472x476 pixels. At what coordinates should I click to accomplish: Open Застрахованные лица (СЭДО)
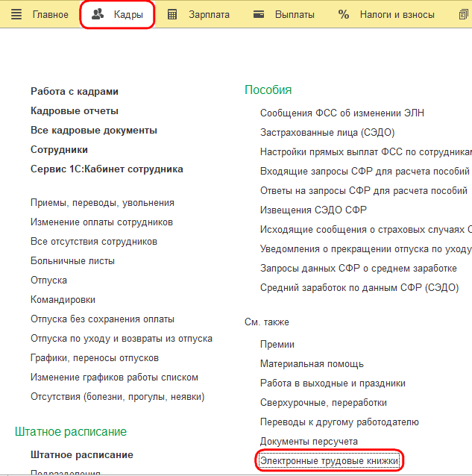[x=327, y=133]
